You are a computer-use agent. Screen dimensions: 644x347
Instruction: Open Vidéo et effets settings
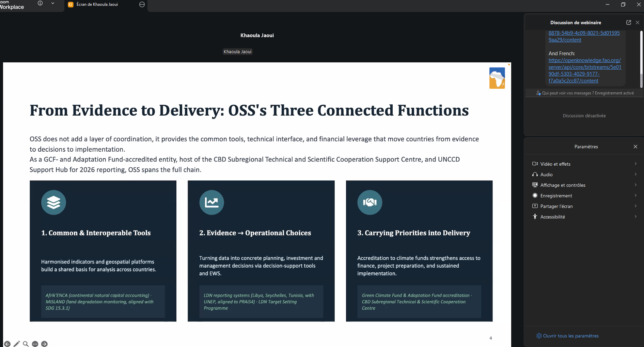[x=584, y=164]
